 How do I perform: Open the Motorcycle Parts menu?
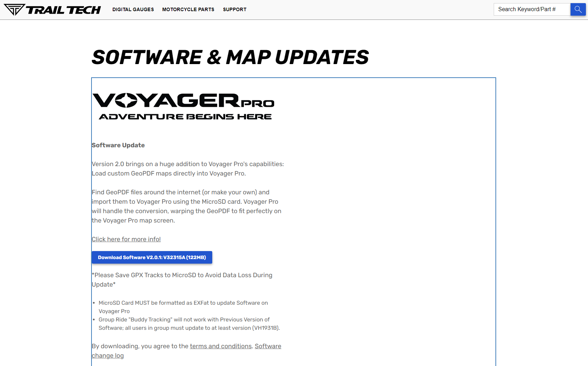pyautogui.click(x=188, y=9)
